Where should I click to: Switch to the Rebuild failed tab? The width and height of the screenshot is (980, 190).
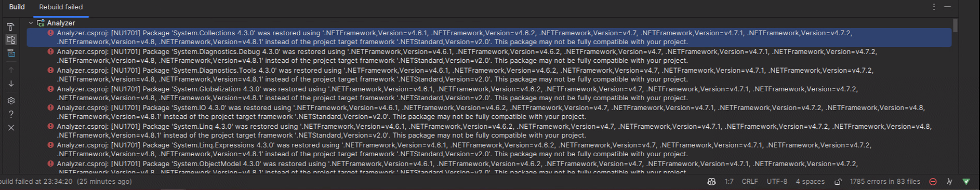61,7
